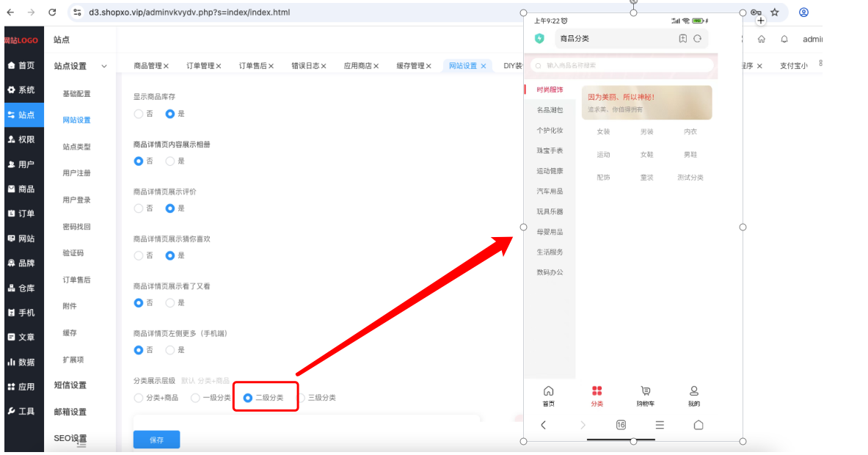Select 数码办公 in the phone category list

(550, 272)
